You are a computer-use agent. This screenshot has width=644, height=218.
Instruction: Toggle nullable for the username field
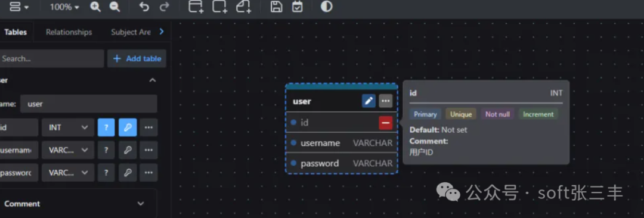coord(106,150)
